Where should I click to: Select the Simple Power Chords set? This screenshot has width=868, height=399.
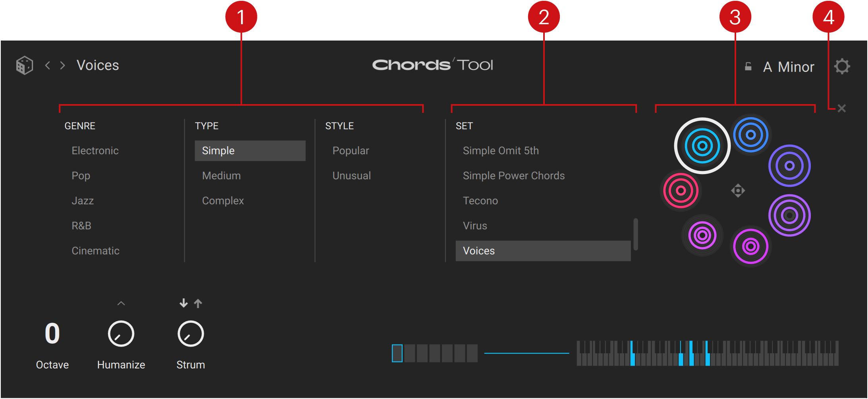[513, 176]
